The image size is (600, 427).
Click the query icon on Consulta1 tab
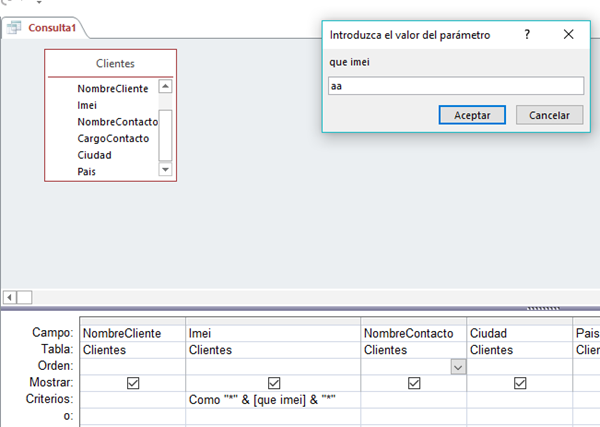pyautogui.click(x=15, y=28)
